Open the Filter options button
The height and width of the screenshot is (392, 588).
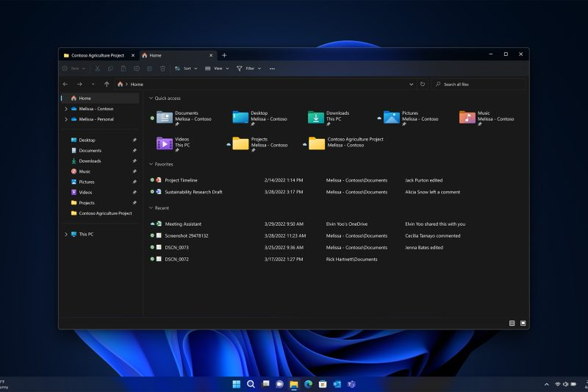pyautogui.click(x=248, y=68)
